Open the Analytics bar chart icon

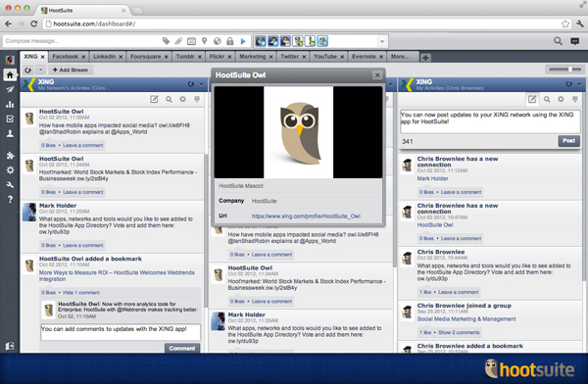pos(10,104)
